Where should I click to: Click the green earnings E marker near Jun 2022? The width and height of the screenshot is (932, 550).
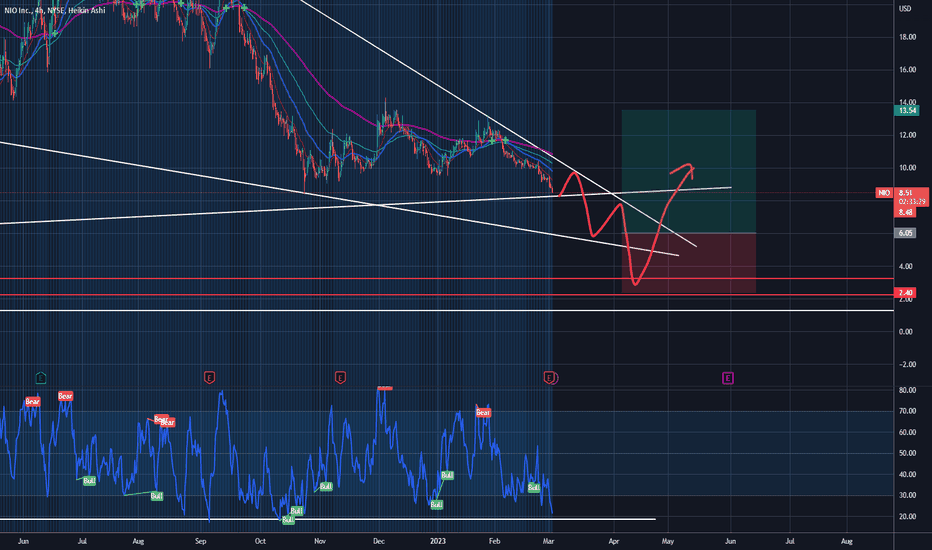tap(40, 378)
